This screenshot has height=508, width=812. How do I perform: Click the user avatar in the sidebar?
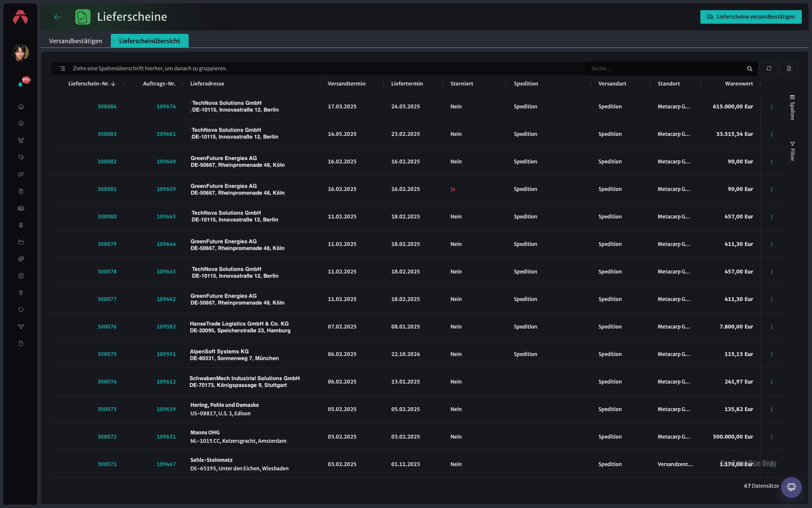[x=20, y=52]
